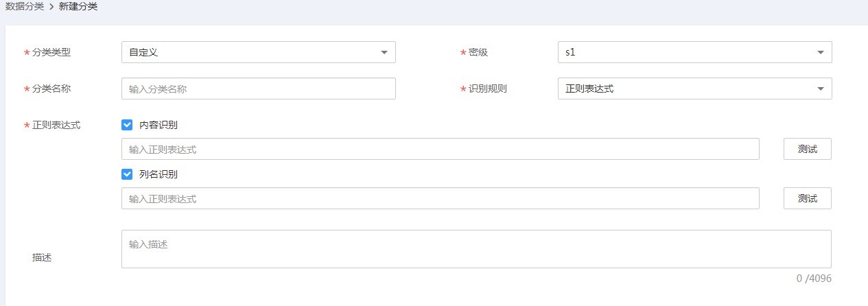
Task: Focus the regex input under 列名识别
Action: click(440, 198)
